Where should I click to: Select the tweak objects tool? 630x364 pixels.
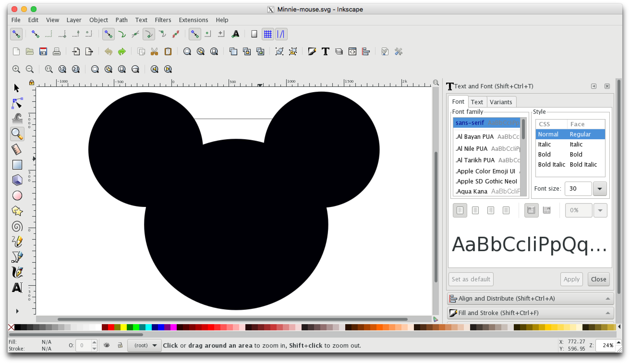click(17, 119)
